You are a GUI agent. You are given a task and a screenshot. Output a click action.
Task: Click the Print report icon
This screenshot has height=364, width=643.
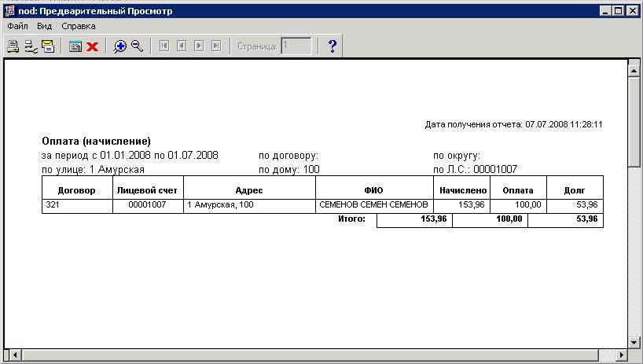coord(13,46)
